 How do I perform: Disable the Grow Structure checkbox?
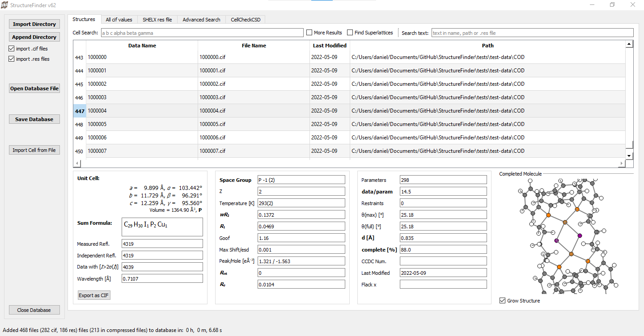point(503,301)
